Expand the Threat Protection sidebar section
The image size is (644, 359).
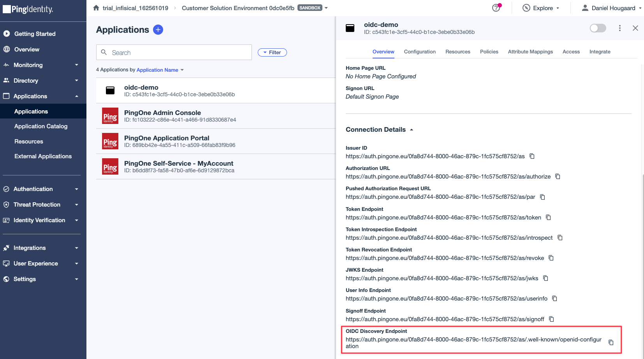coord(43,205)
